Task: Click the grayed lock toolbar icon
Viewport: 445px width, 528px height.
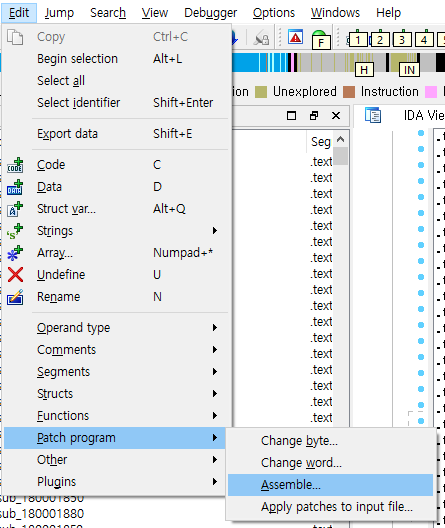Action: [261, 38]
